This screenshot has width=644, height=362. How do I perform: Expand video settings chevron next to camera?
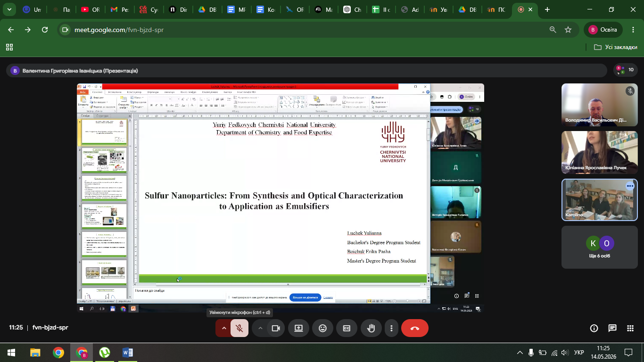pyautogui.click(x=260, y=329)
